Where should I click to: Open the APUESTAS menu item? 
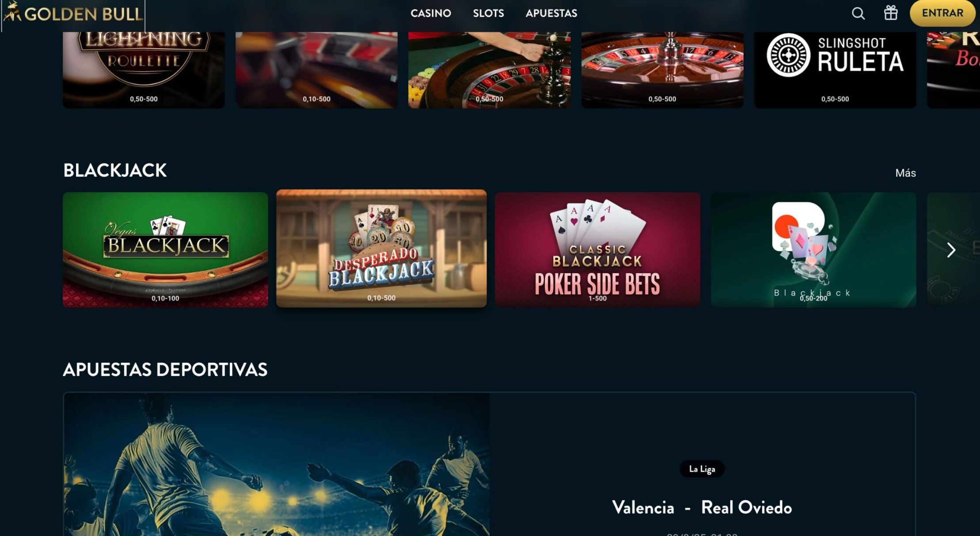551,13
